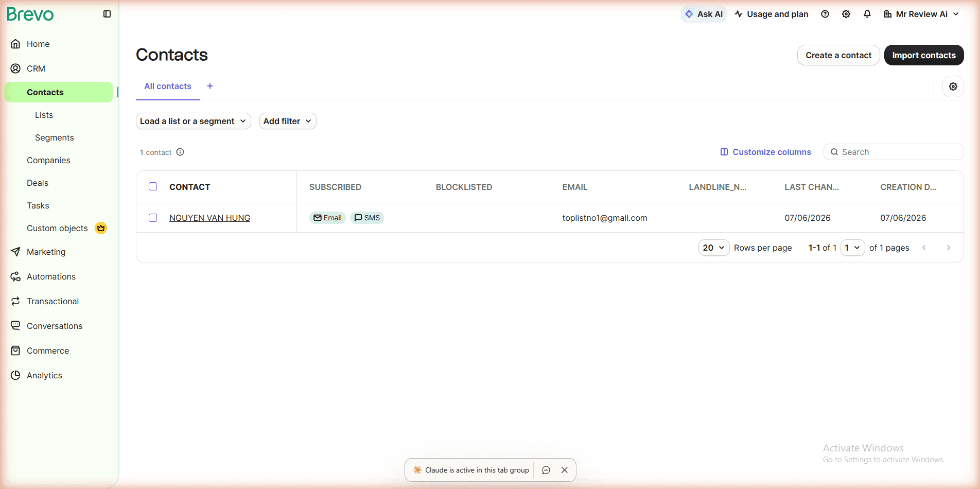
Task: Click the Transactional arrows icon
Action: [x=15, y=301]
